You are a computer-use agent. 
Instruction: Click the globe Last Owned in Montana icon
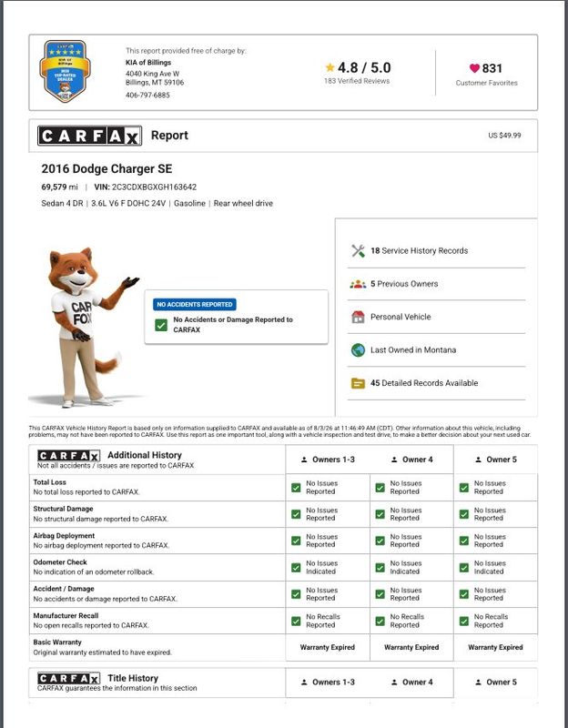pyautogui.click(x=358, y=350)
